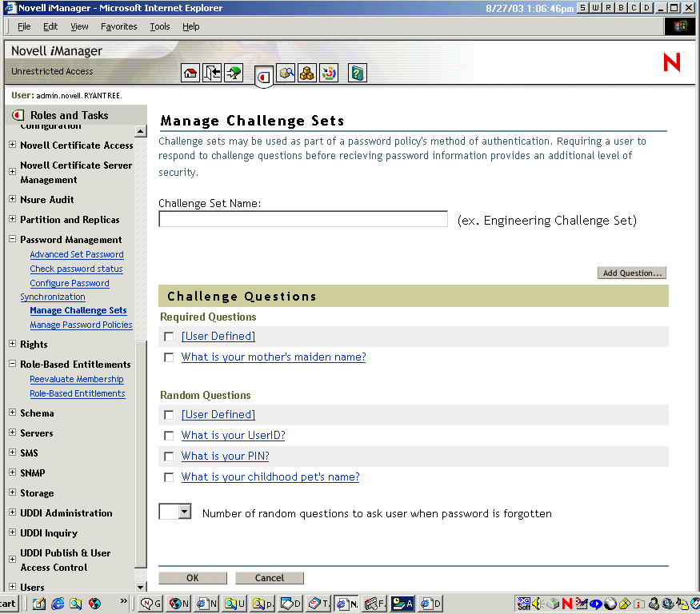Click the Help book icon
This screenshot has height=614, width=700.
click(357, 73)
